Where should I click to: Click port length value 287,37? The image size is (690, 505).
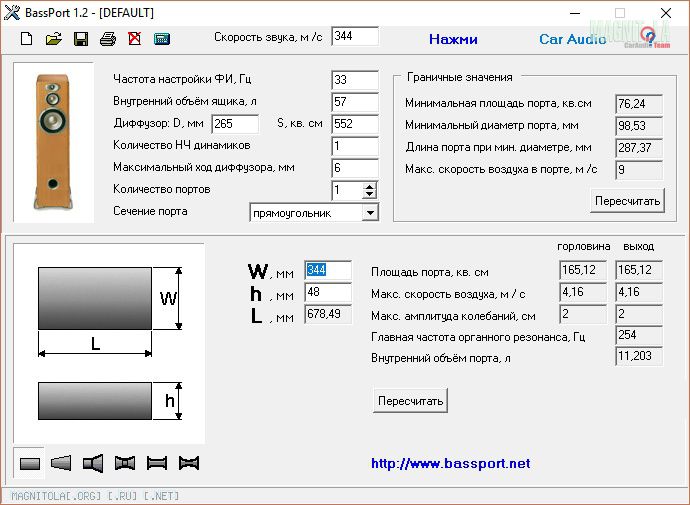[x=639, y=148]
